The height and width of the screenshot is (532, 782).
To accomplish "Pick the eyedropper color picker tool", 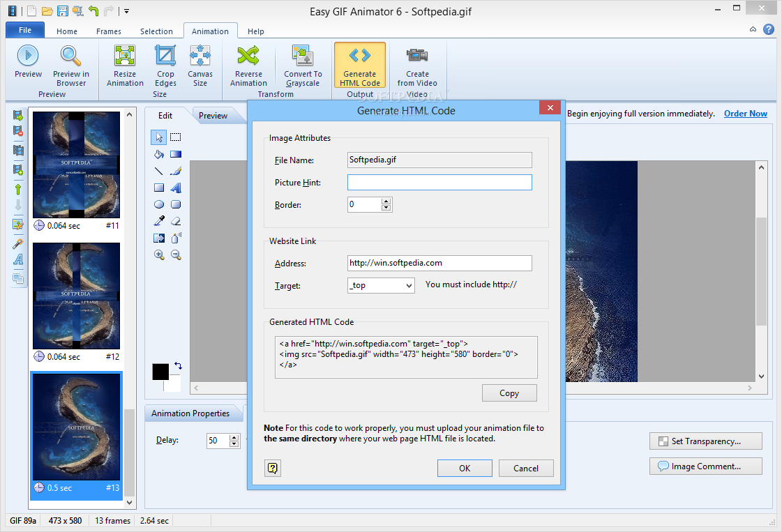I will (158, 221).
